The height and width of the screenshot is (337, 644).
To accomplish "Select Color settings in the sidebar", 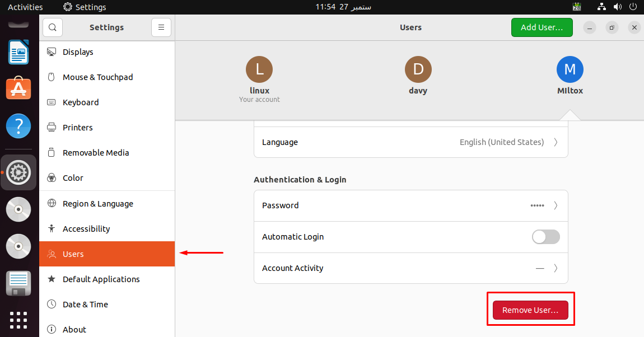I will [72, 177].
